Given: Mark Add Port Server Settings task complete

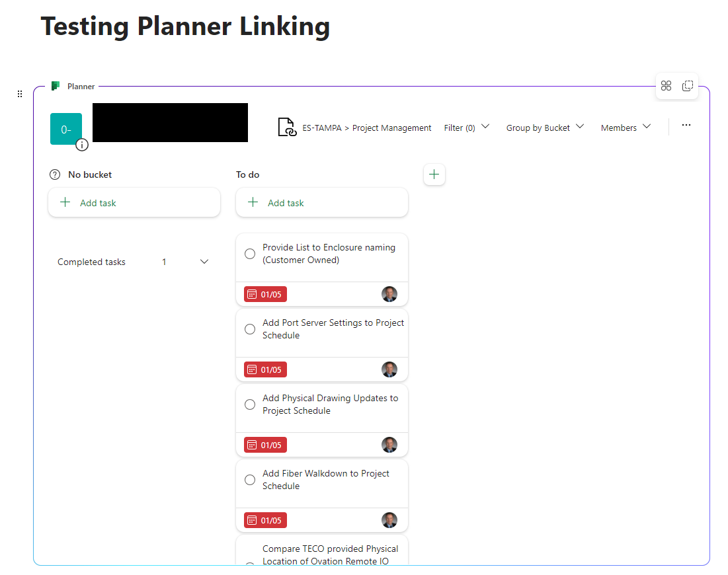Looking at the screenshot, I should click(250, 329).
